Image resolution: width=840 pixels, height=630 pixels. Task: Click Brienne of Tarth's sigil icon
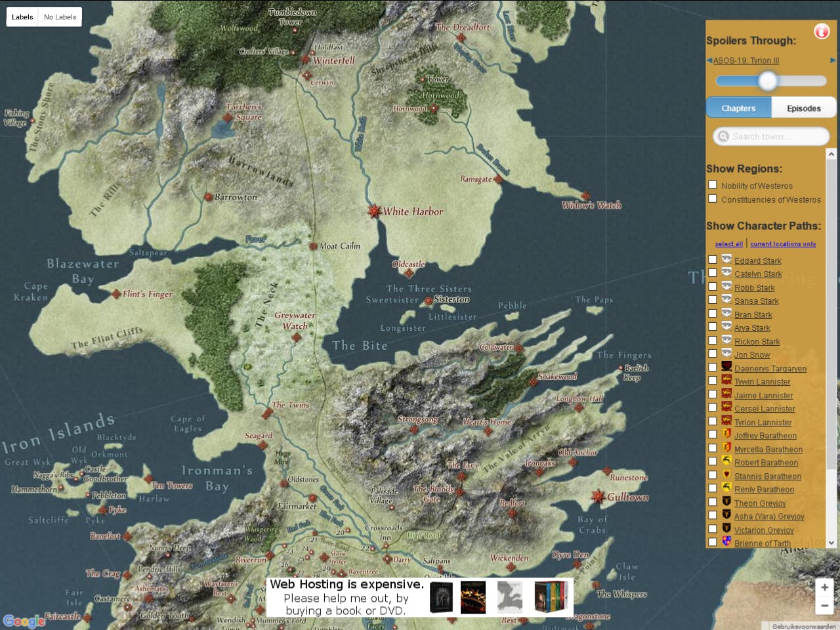point(726,542)
